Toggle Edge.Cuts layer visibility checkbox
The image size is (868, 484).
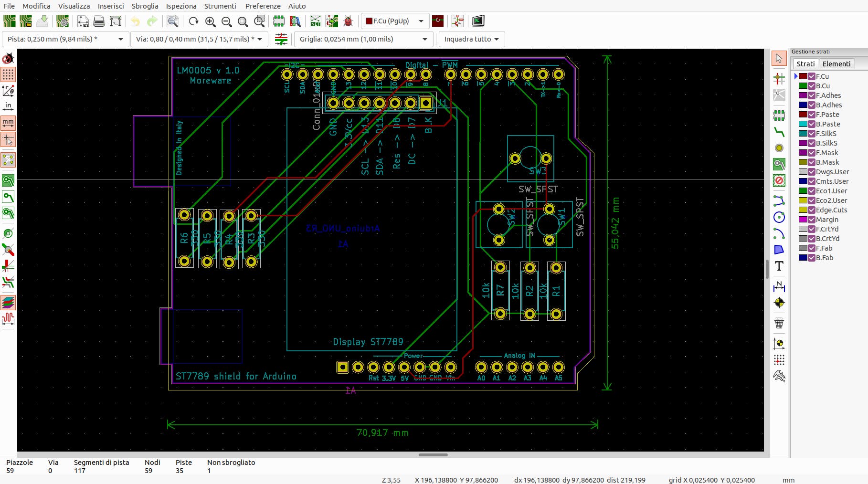[x=811, y=210]
